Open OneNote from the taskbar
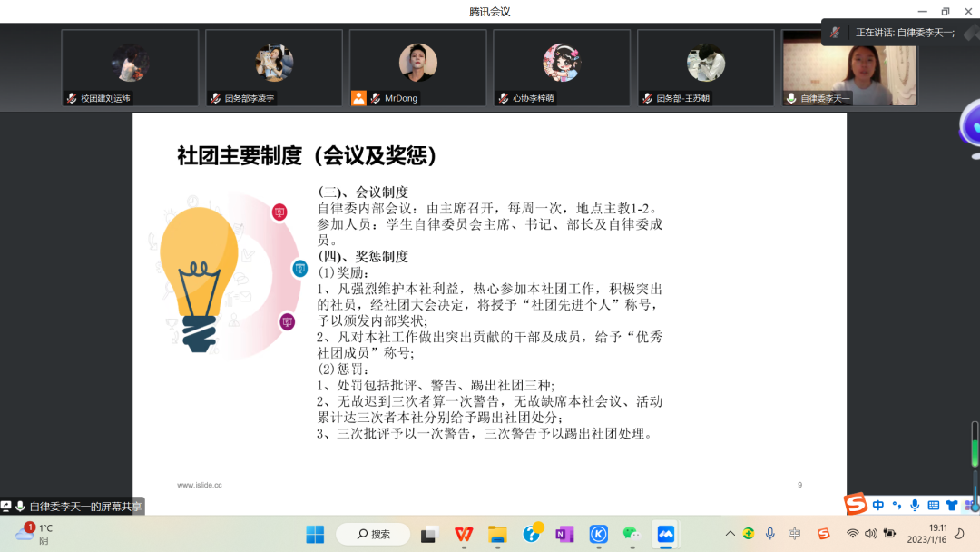 tap(564, 534)
